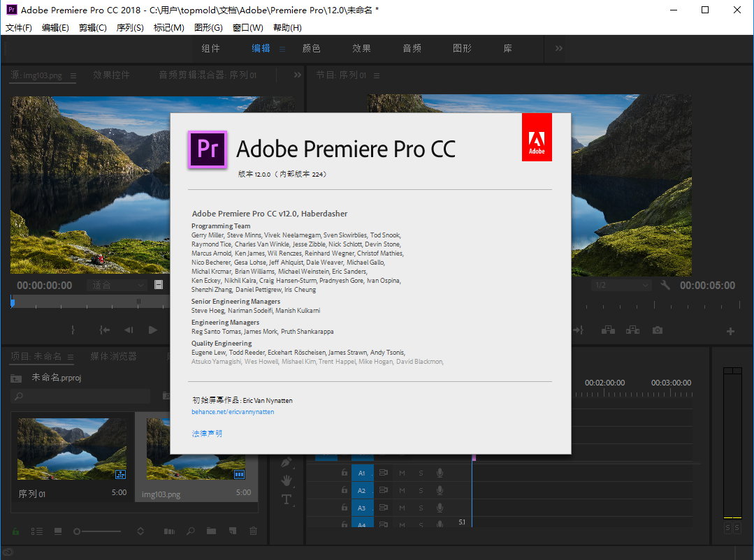Click the trash Clear icon
Viewport: 754px width, 560px height.
(x=254, y=531)
